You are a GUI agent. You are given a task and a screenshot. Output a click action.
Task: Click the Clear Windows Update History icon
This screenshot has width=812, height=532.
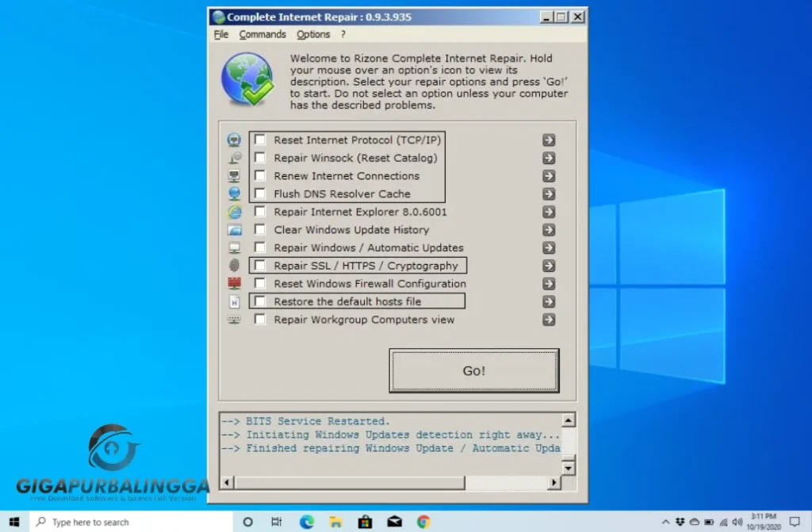pos(234,229)
